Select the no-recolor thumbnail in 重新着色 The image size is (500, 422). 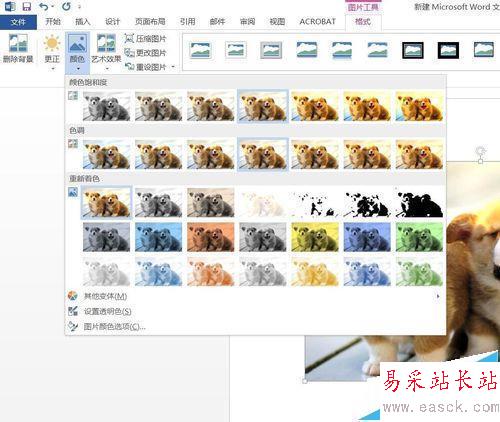[x=106, y=203]
